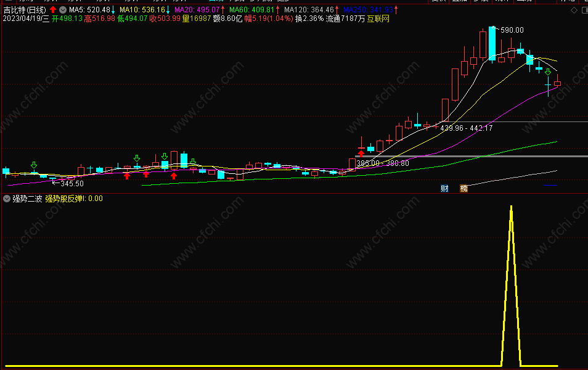Image resolution: width=588 pixels, height=370 pixels.
Task: Click the red up arrow beside 386.08 label
Action: pyautogui.click(x=361, y=153)
